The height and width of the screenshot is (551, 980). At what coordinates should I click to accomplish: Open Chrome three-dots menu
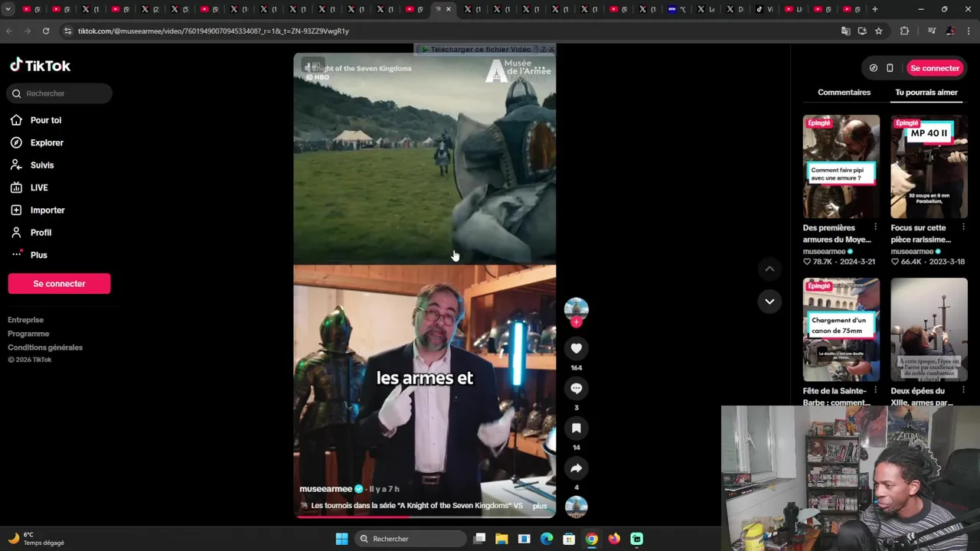(969, 31)
